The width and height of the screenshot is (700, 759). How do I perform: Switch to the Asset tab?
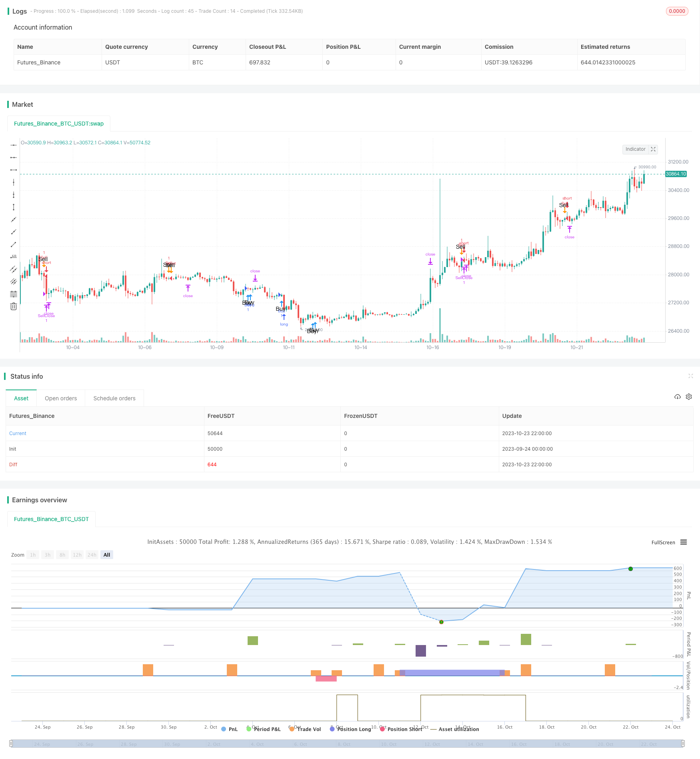pyautogui.click(x=21, y=398)
